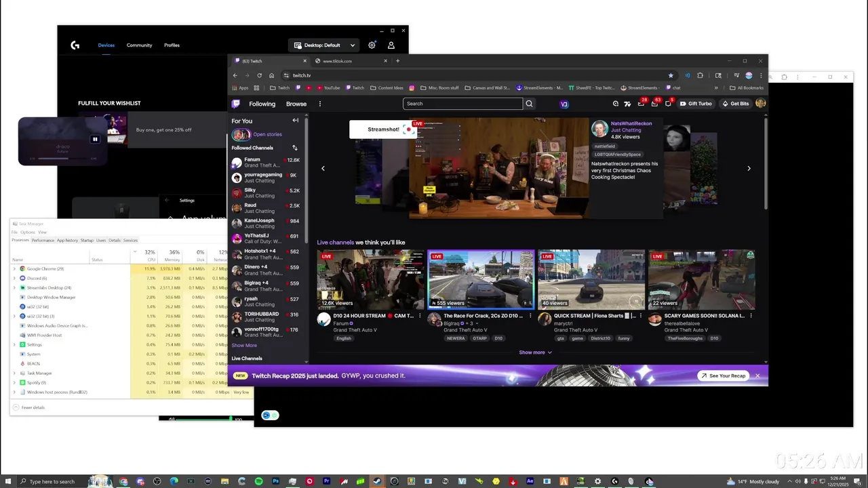
Task: Click the Windows Start button
Action: 7,481
